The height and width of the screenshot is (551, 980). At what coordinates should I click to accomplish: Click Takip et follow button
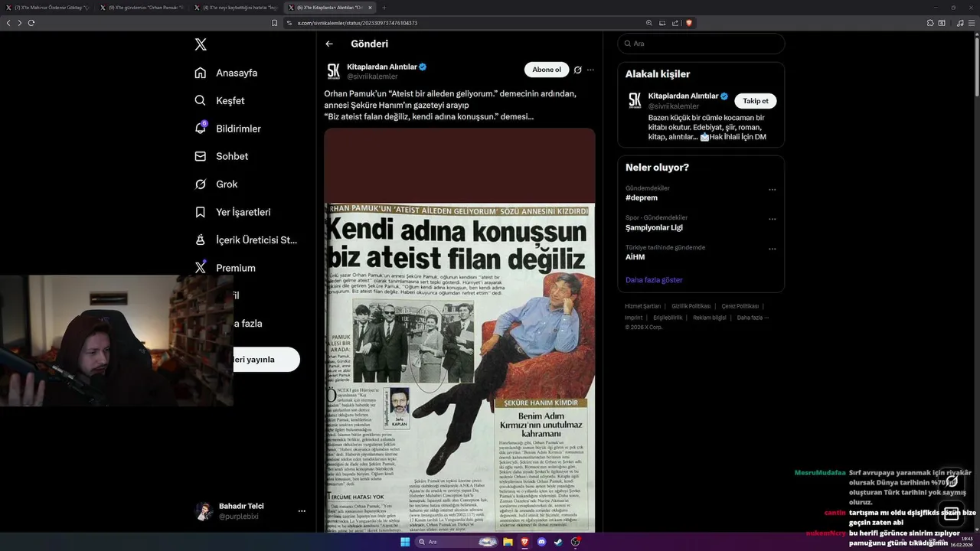[756, 101]
